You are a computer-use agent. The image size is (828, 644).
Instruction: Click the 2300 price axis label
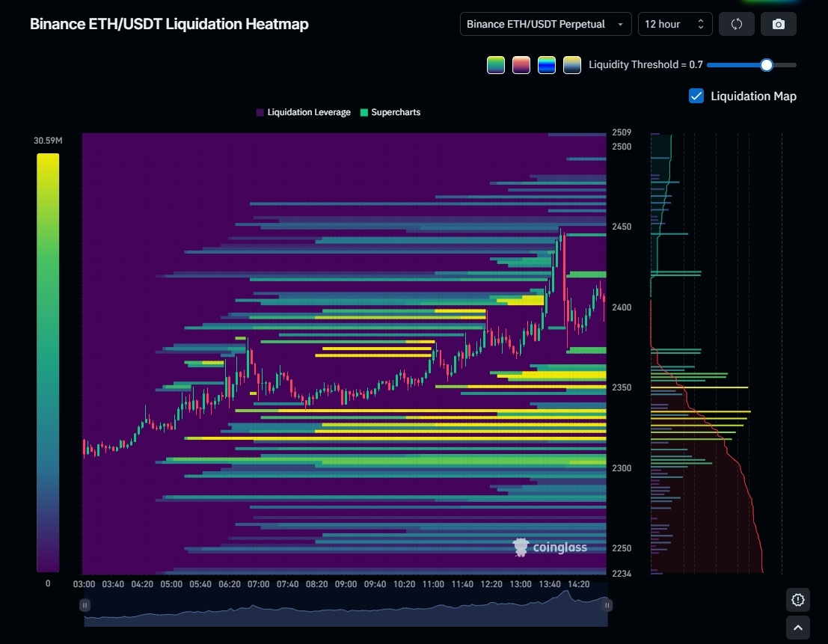pyautogui.click(x=622, y=468)
